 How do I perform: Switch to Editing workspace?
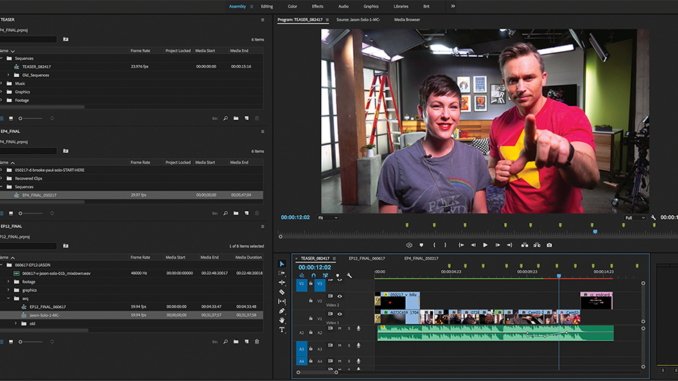coord(267,6)
